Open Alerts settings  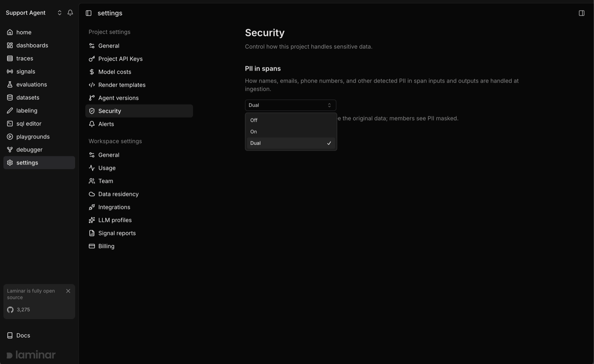139,124
